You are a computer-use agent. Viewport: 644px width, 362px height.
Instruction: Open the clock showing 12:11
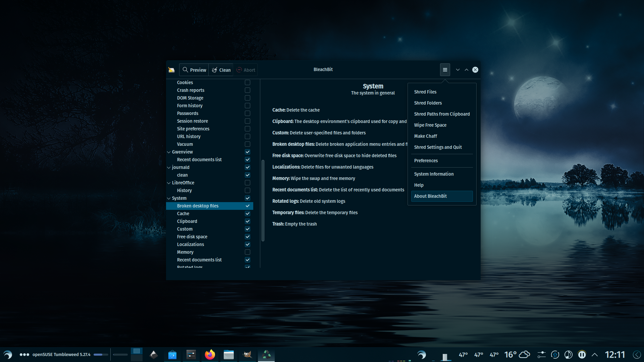pyautogui.click(x=615, y=355)
